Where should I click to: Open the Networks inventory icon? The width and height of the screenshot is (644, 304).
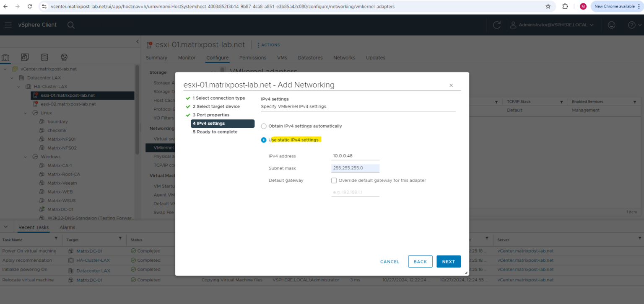pyautogui.click(x=64, y=57)
